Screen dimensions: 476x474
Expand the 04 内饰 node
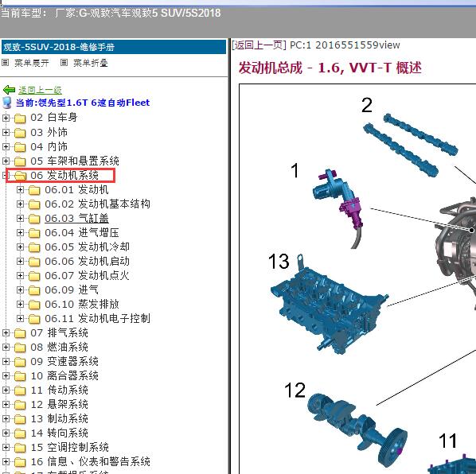(x=6, y=146)
